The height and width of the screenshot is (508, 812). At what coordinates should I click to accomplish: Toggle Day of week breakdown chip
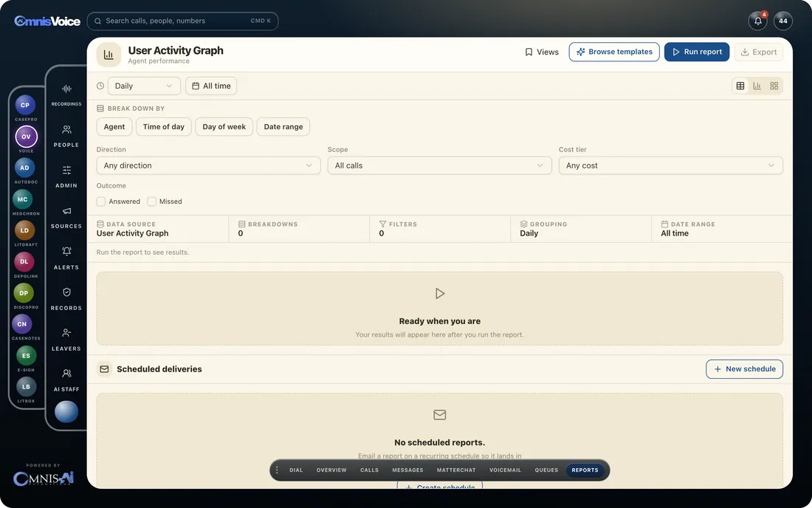pyautogui.click(x=224, y=127)
